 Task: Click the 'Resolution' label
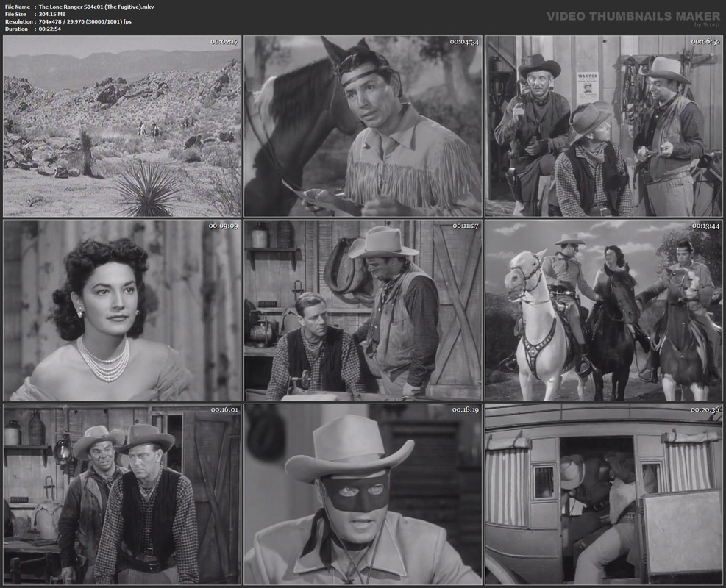coord(18,22)
